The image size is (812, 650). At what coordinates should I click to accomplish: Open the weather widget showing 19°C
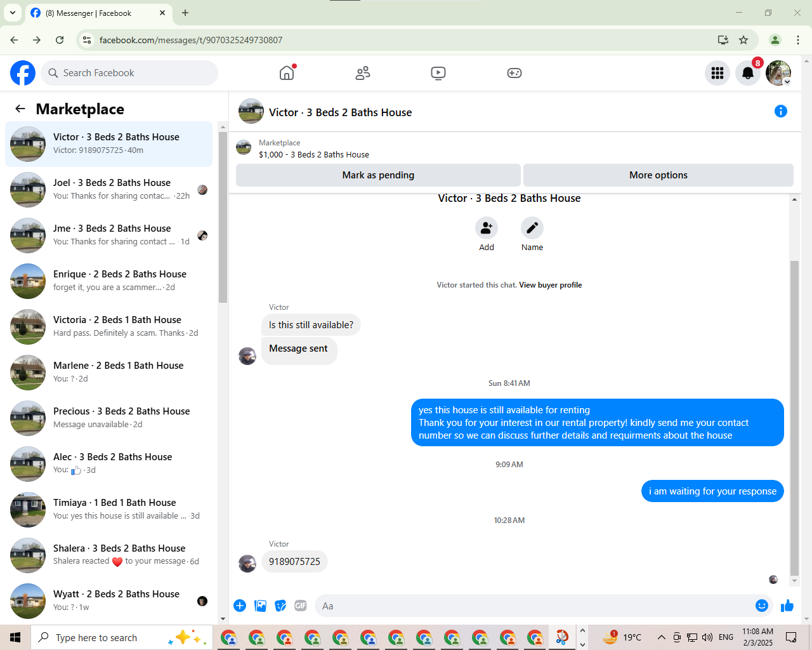pyautogui.click(x=622, y=637)
